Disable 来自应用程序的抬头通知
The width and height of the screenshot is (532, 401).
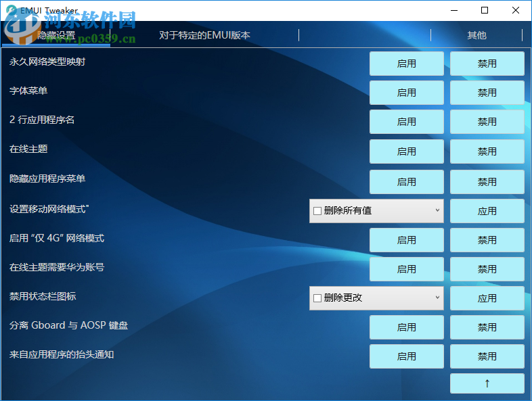487,356
